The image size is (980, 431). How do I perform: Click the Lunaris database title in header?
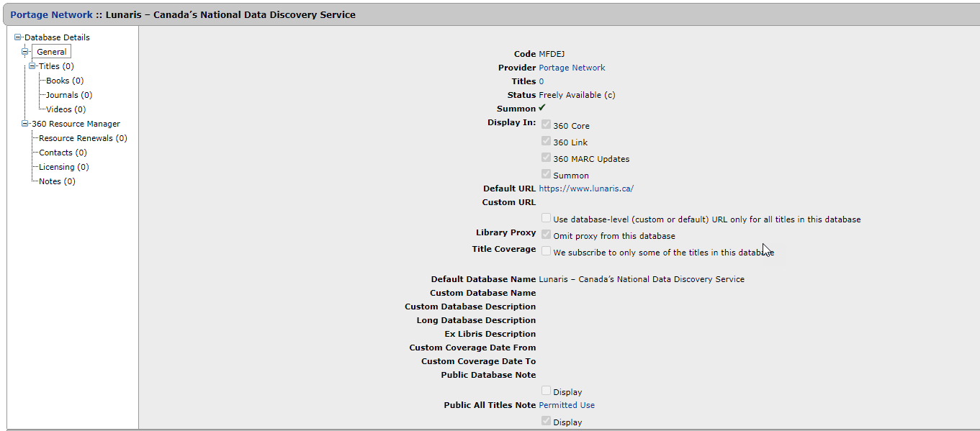(x=230, y=14)
